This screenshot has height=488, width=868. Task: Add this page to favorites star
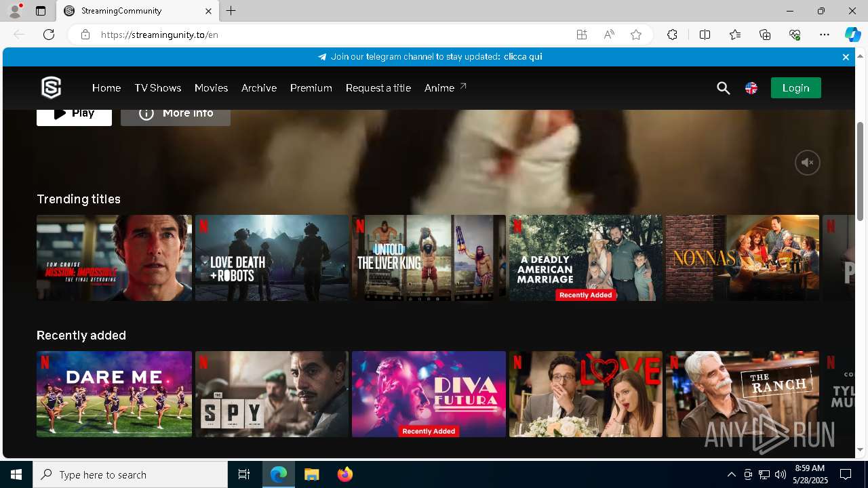tap(636, 35)
